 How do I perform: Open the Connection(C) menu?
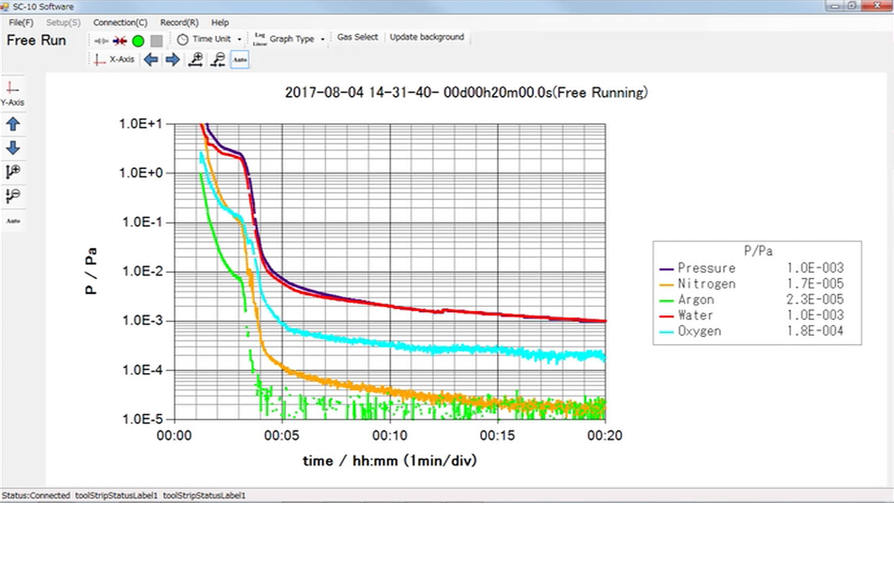pos(120,22)
